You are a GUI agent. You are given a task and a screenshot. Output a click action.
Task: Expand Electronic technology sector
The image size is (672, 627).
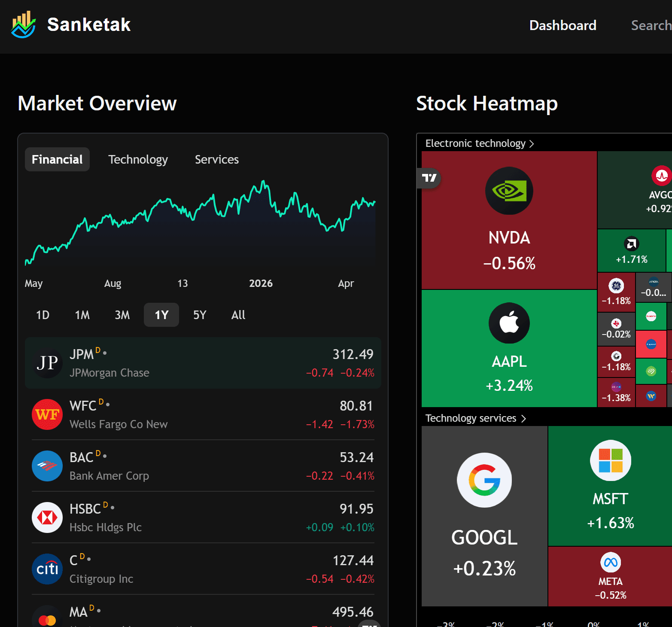click(x=480, y=143)
